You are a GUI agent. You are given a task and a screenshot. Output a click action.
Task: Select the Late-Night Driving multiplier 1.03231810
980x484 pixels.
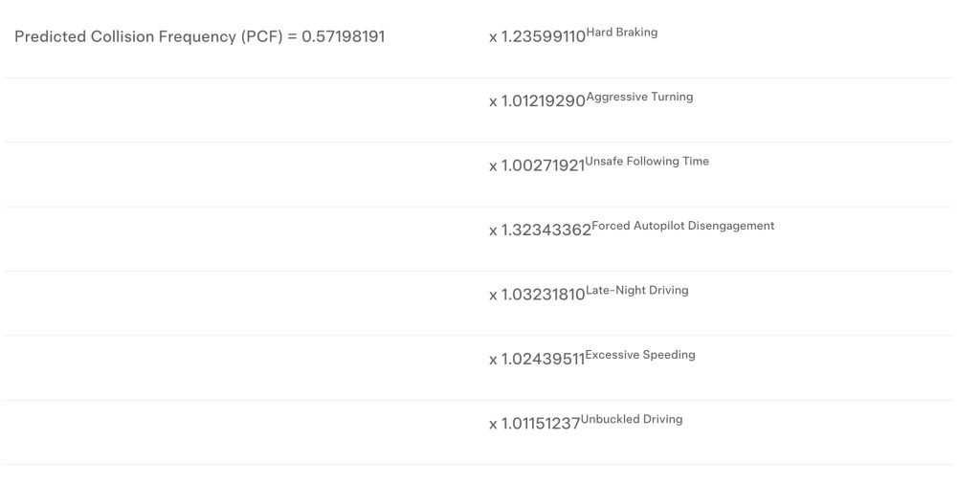[543, 295]
